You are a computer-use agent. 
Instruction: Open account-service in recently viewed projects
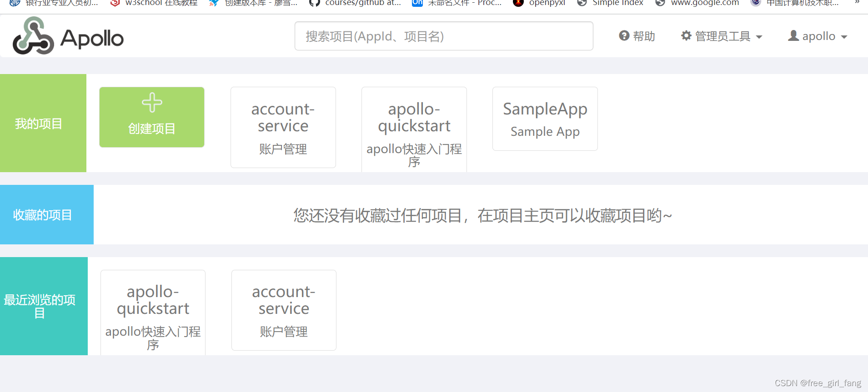(x=284, y=310)
